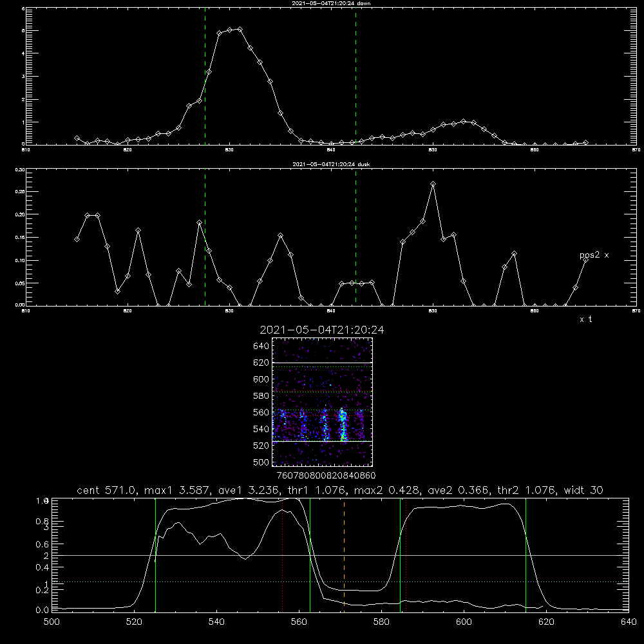The width and height of the screenshot is (644, 644).
Task: Click the lower white horizontal line in heatmap
Action: pos(323,442)
